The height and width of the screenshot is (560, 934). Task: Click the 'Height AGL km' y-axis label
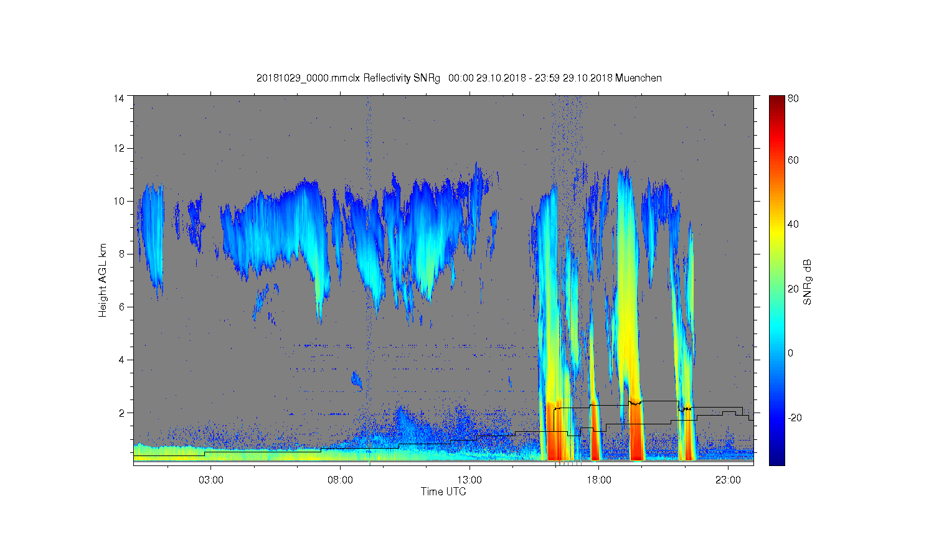[103, 280]
